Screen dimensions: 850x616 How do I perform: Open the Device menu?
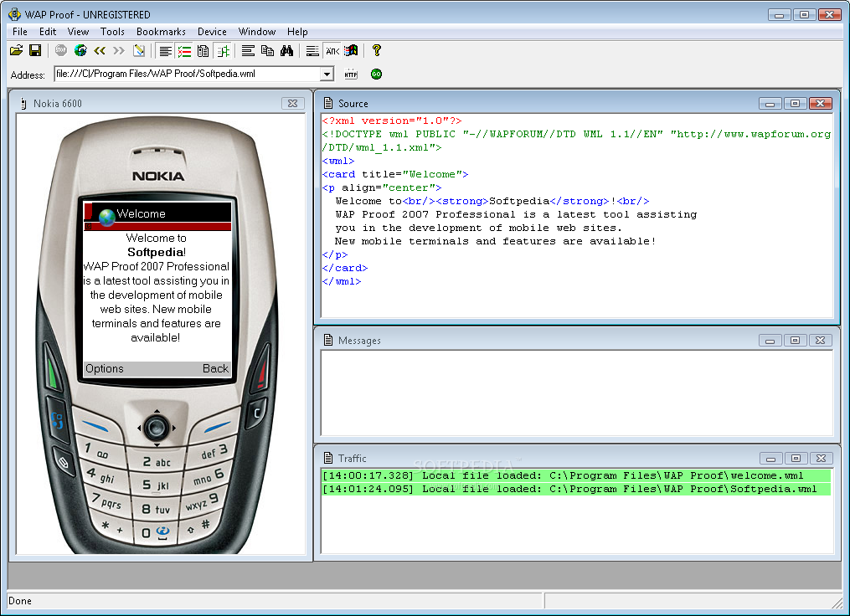(x=212, y=32)
